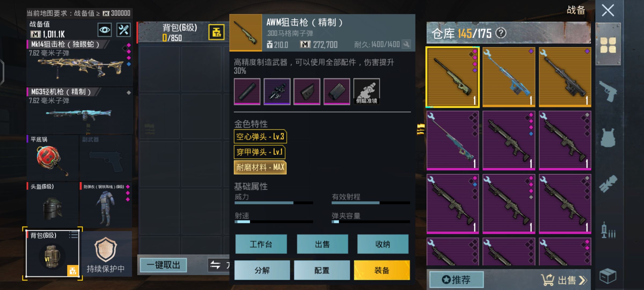Select the blue Barrett sniper in warehouse
The width and height of the screenshot is (644, 290).
pos(509,77)
